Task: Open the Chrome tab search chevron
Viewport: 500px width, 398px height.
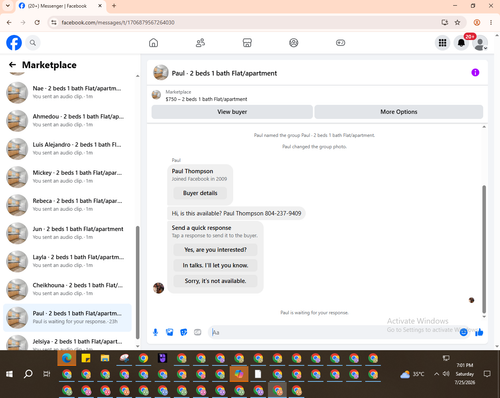Action: click(8, 6)
